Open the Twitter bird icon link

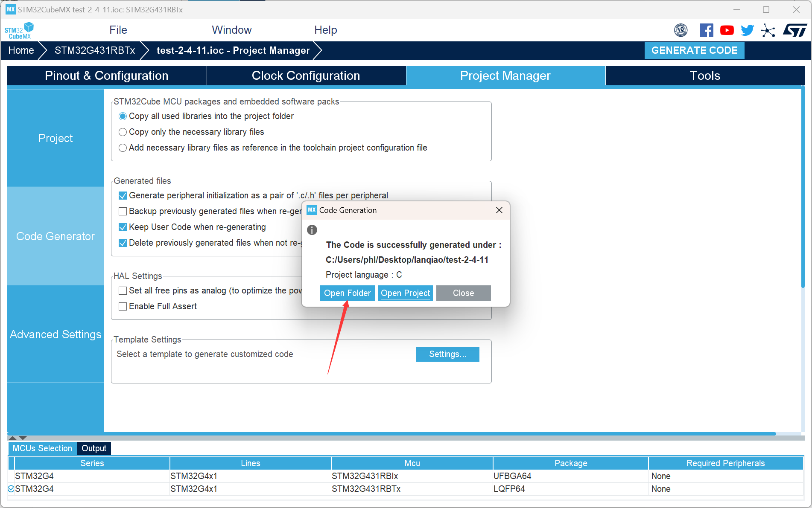(748, 30)
